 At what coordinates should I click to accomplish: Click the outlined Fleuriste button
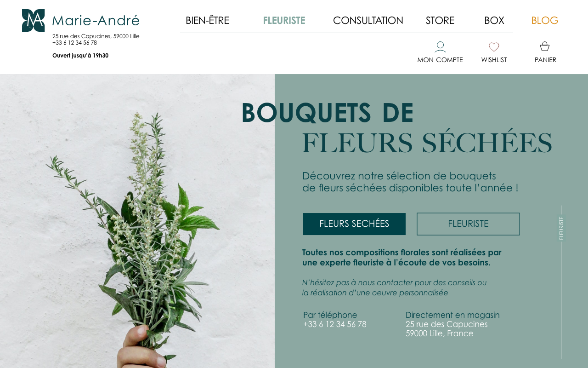468,224
